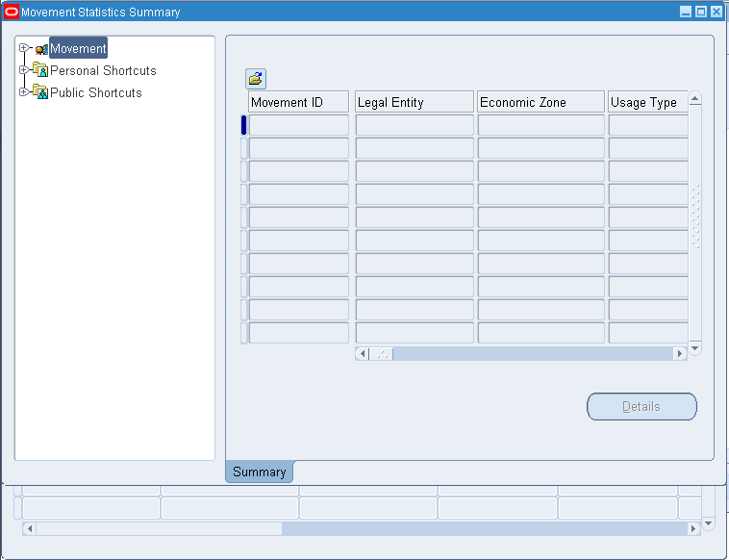Click the Movement node icon in tree
Image resolution: width=729 pixels, height=560 pixels.
(x=42, y=49)
